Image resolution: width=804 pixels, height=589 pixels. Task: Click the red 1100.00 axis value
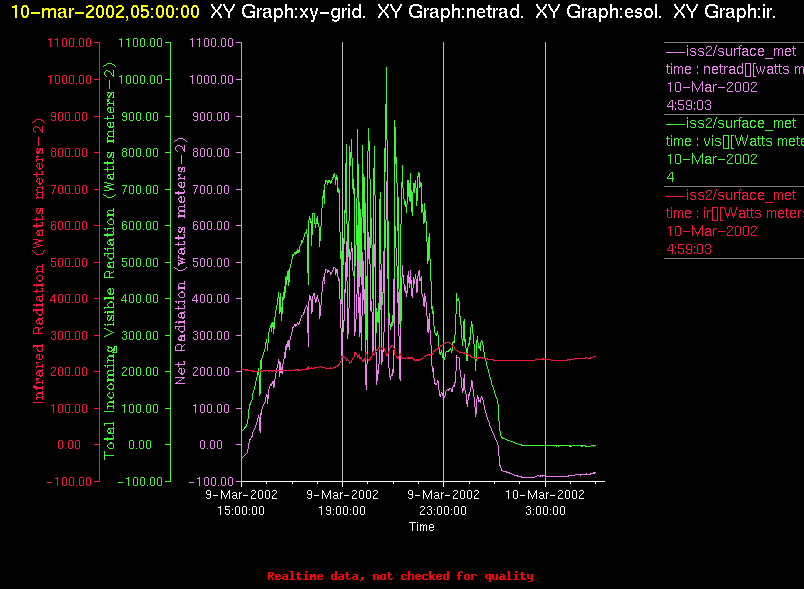(x=69, y=43)
